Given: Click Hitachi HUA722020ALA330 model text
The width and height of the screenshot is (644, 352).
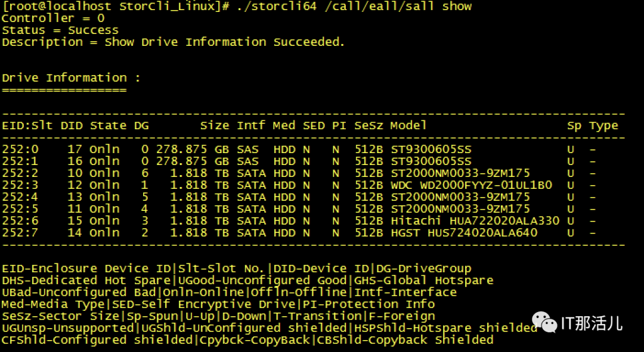Looking at the screenshot, I should point(475,221).
